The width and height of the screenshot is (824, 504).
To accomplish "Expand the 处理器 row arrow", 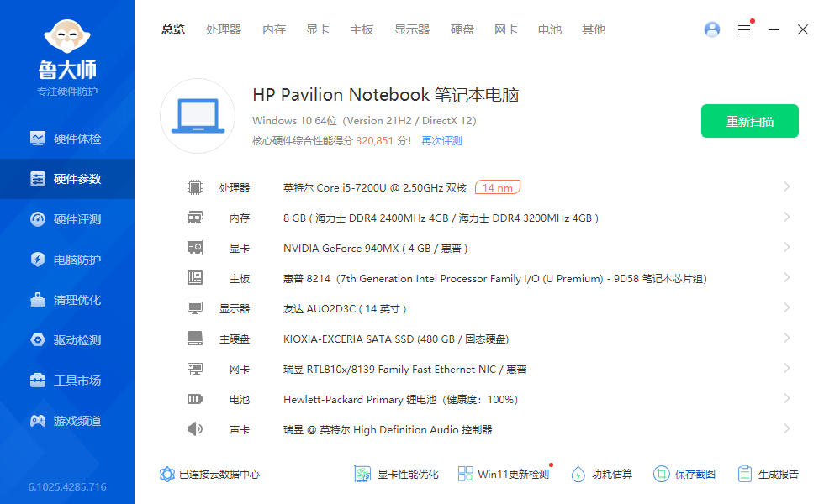I will (786, 187).
